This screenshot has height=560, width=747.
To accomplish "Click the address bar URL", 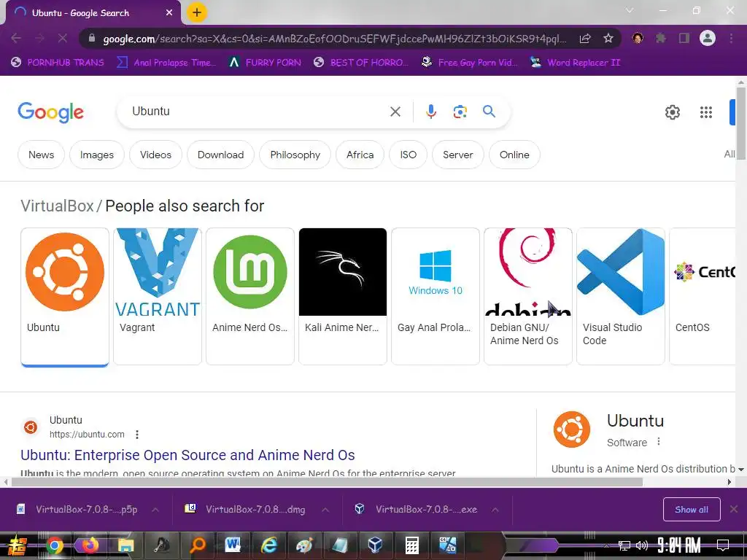I will coord(334,39).
